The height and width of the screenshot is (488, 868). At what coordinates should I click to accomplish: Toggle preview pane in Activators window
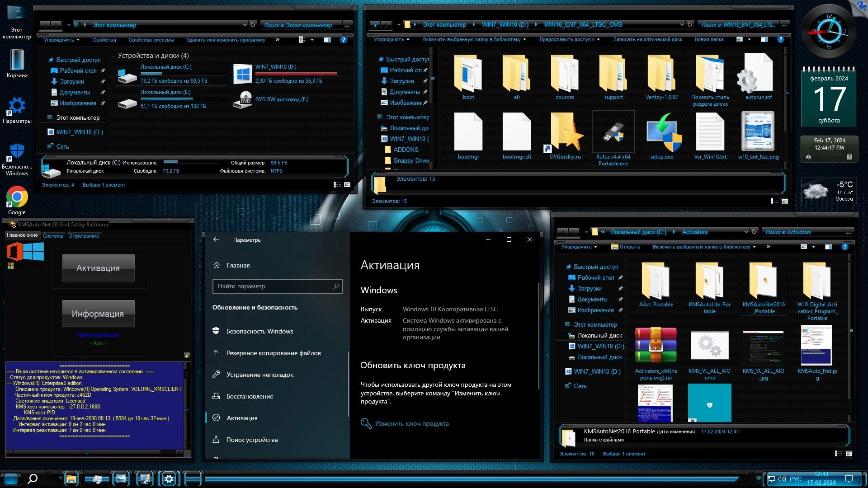pos(828,247)
